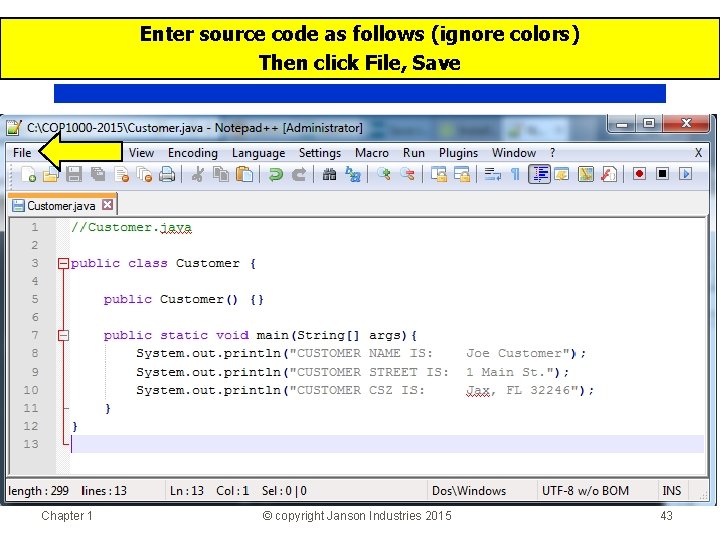Click the Save floppy disk icon
The height and width of the screenshot is (540, 720).
point(74,174)
